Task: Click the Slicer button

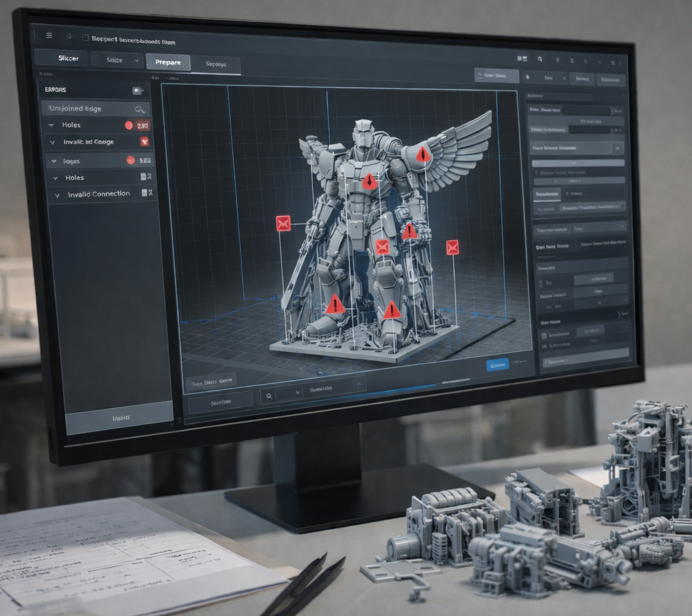Action: (68, 58)
